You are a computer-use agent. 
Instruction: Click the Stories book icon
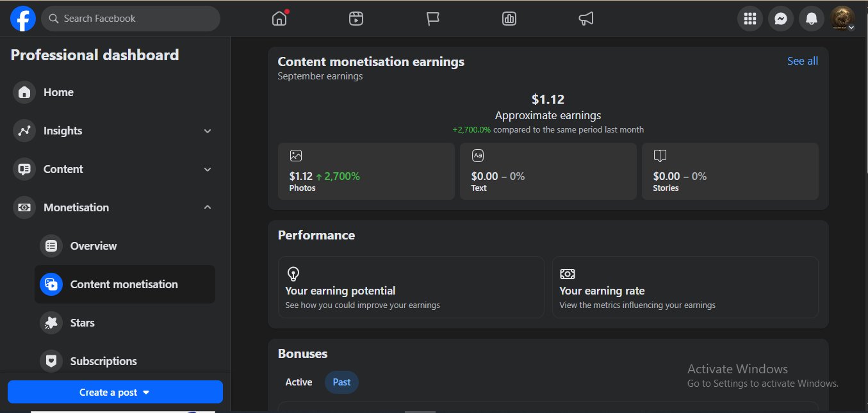660,156
